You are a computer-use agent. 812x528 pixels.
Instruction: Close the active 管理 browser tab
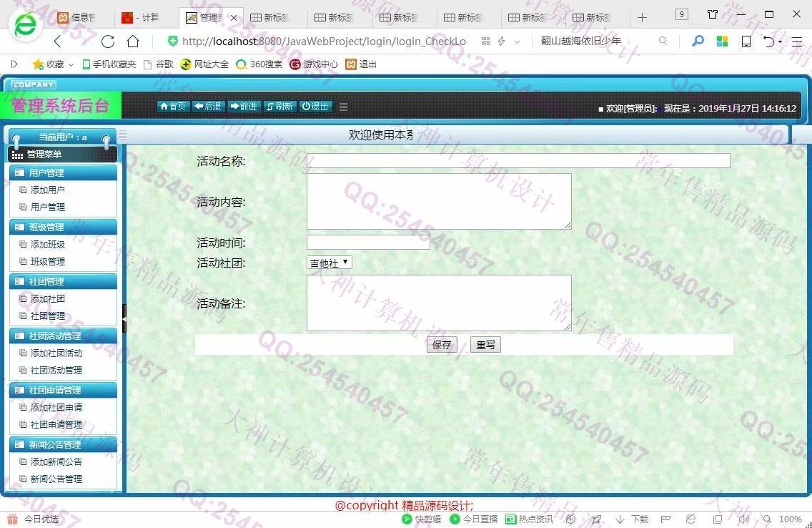point(234,18)
